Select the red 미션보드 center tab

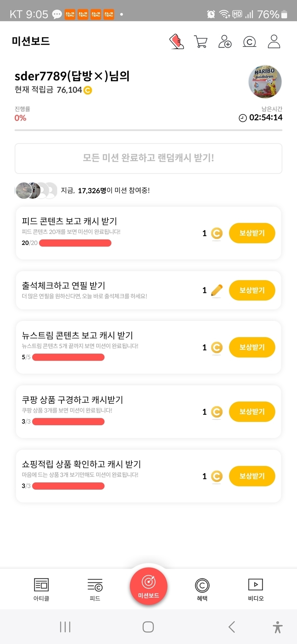[148, 586]
